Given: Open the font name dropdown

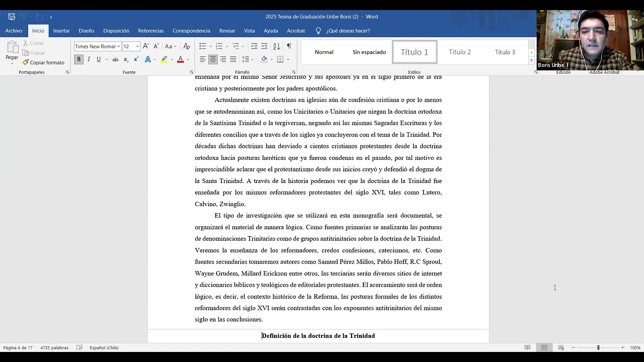Looking at the screenshot, I should (119, 46).
